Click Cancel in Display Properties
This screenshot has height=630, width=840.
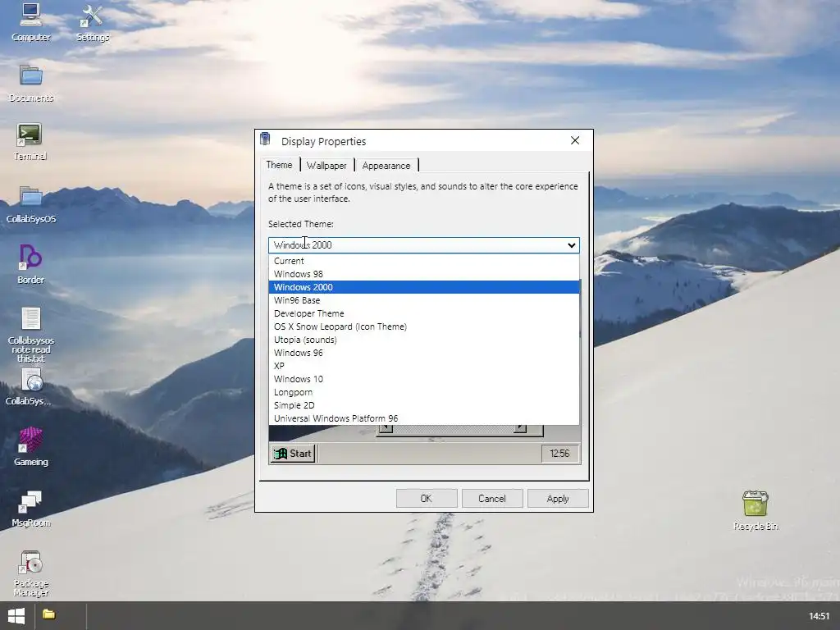tap(492, 498)
